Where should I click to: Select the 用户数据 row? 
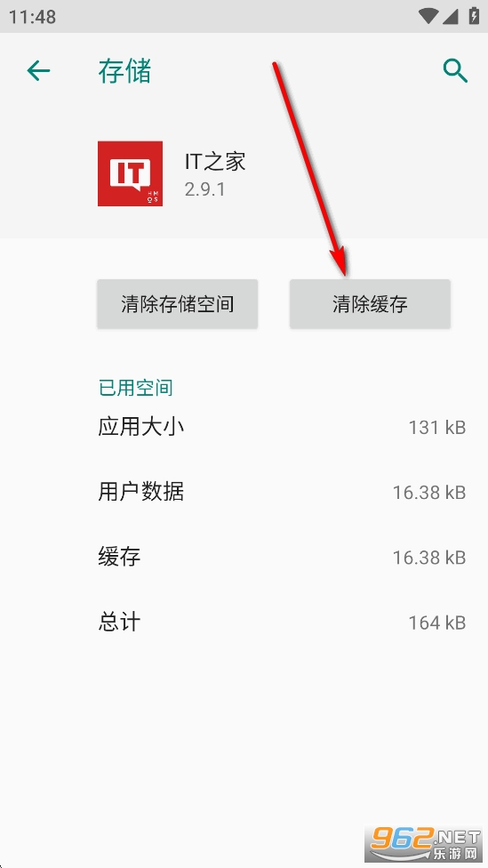282,492
